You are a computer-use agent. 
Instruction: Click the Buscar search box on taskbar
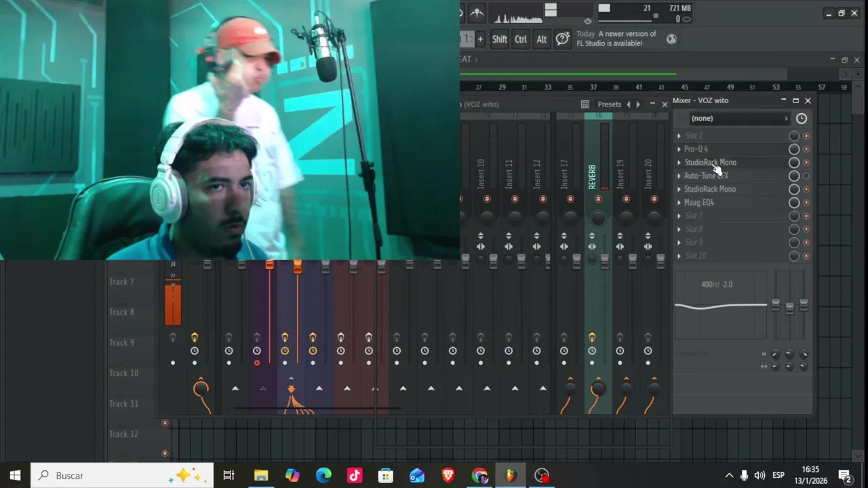pyautogui.click(x=122, y=476)
